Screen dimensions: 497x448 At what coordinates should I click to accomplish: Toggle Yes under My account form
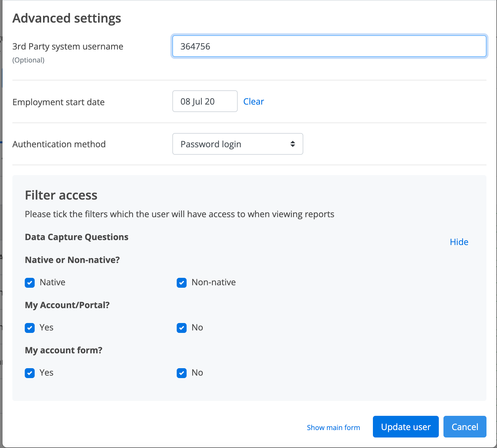(30, 373)
